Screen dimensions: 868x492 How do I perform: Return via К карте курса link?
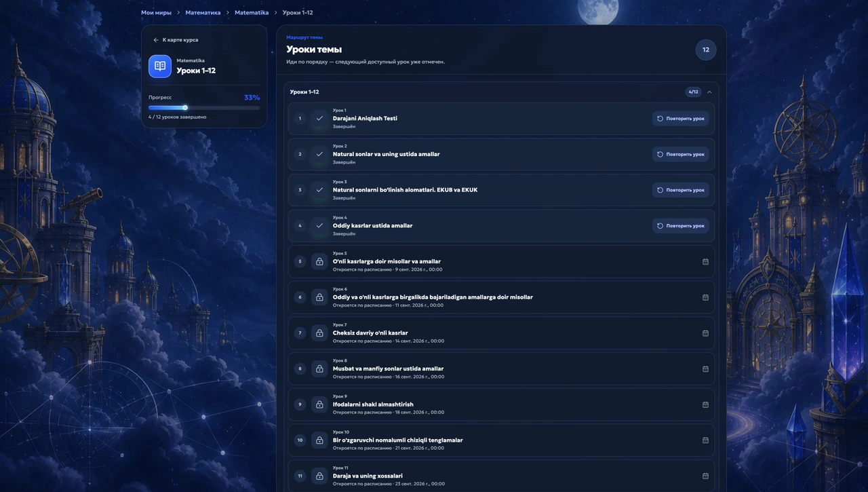(x=176, y=40)
